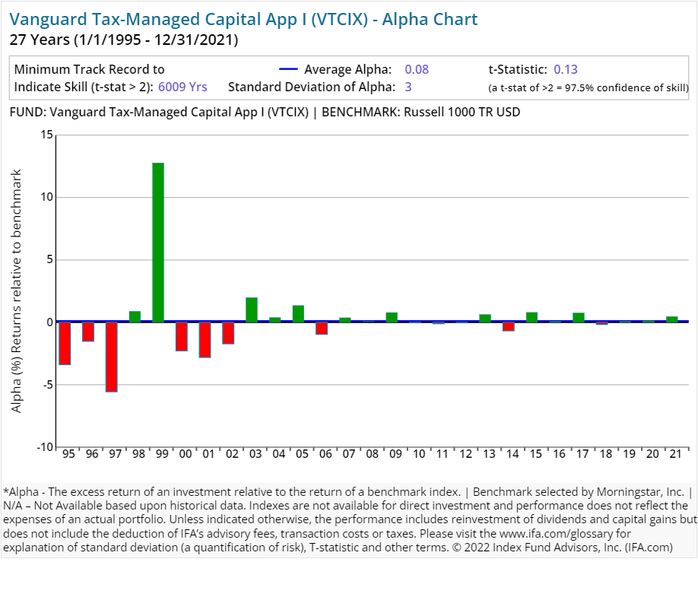Click the green 2015 alpha bar

coord(532,317)
